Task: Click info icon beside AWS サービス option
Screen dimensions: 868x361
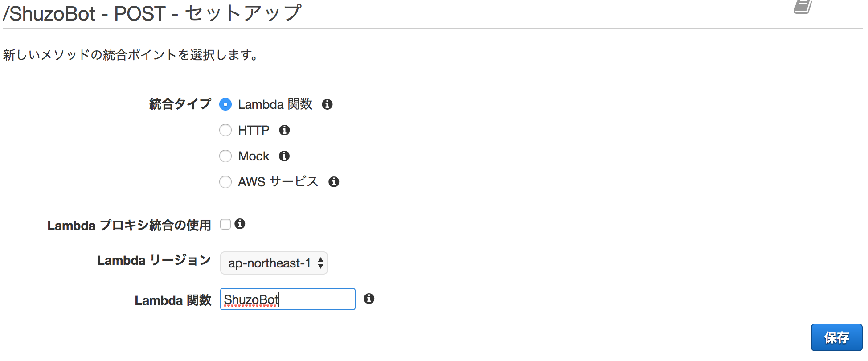Action: coord(334,182)
